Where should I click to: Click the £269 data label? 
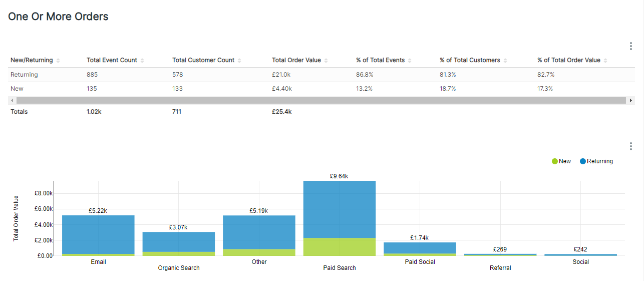[x=500, y=249]
